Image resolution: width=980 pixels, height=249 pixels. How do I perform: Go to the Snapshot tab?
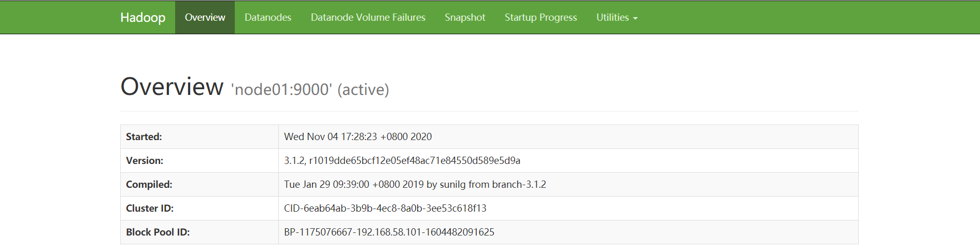click(x=465, y=17)
